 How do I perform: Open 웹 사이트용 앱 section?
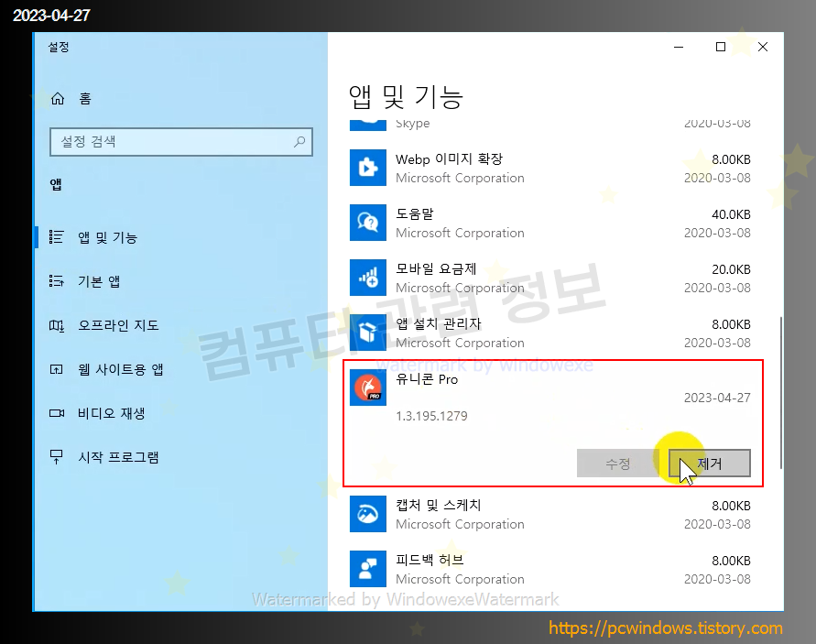(121, 370)
